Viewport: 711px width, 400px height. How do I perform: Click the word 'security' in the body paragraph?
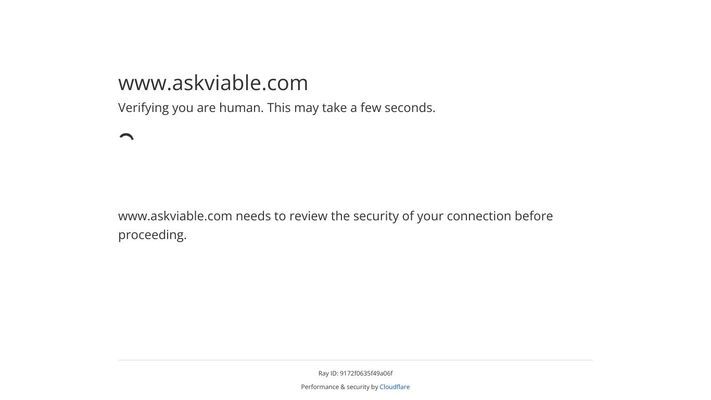376,216
